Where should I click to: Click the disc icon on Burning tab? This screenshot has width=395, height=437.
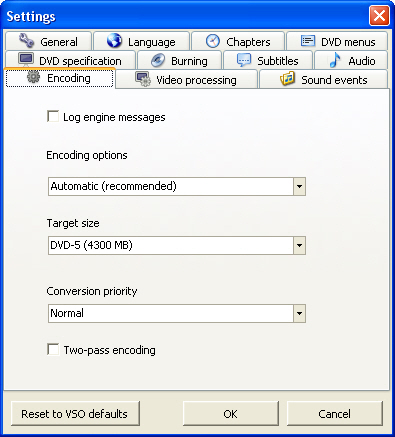158,60
